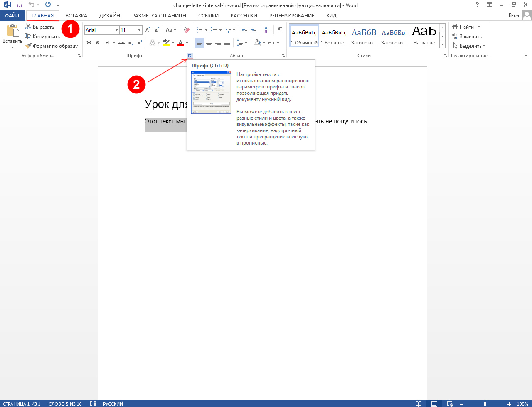Apply red font color
This screenshot has width=532, height=407.
coord(180,43)
